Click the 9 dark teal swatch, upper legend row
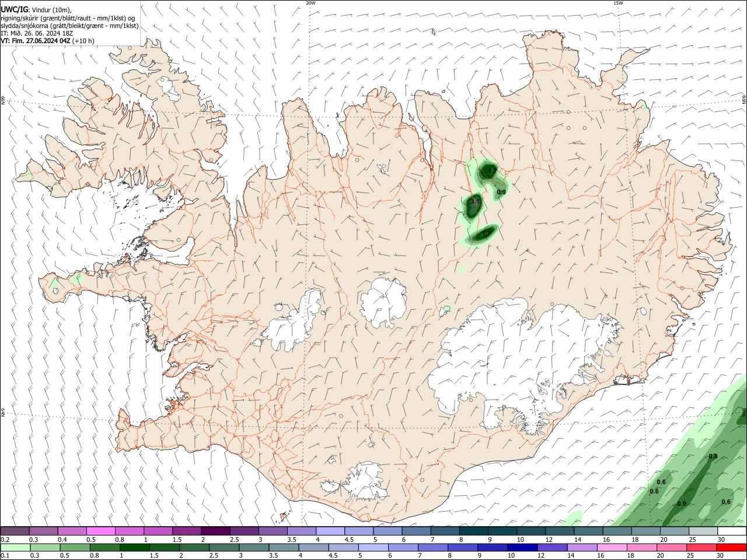Viewport: 747px width, 560px height. [502, 531]
